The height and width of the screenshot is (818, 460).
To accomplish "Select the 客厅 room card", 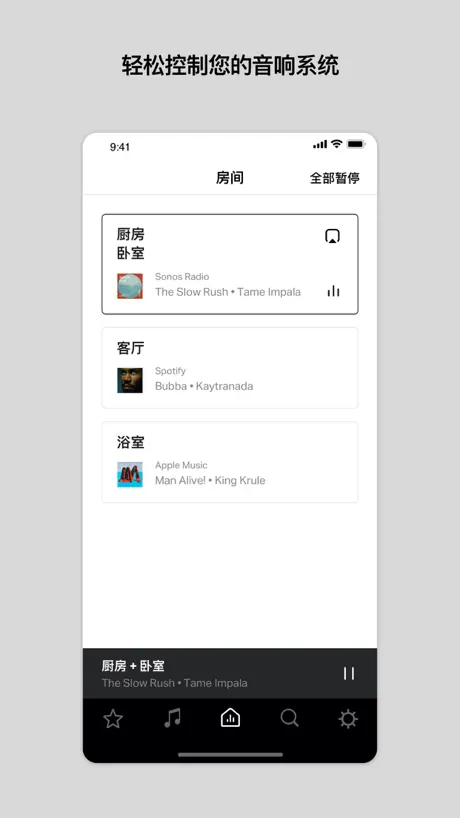I will coord(230,368).
